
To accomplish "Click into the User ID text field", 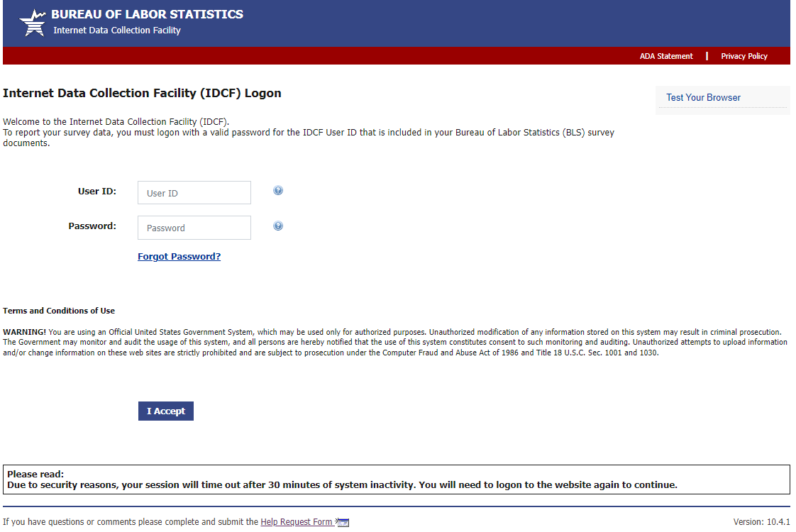I will [194, 193].
